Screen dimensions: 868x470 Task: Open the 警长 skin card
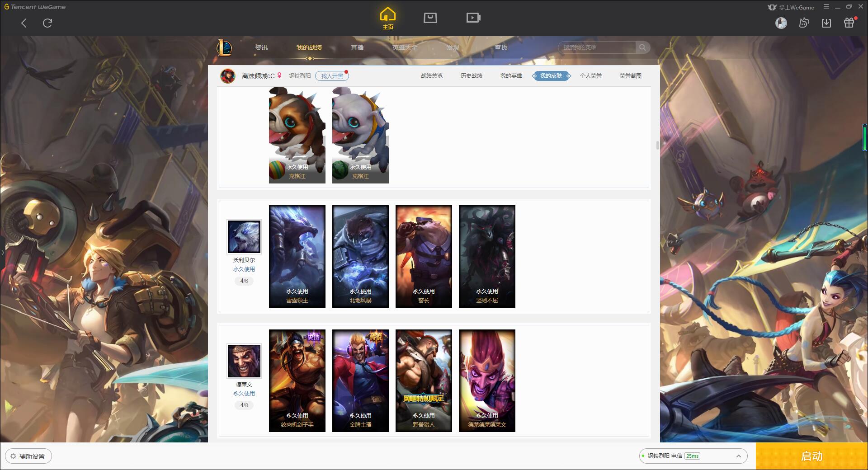(424, 257)
